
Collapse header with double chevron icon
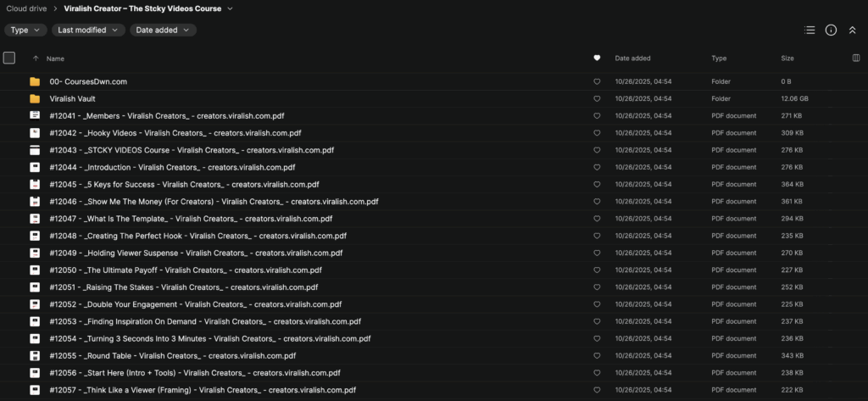(x=853, y=31)
